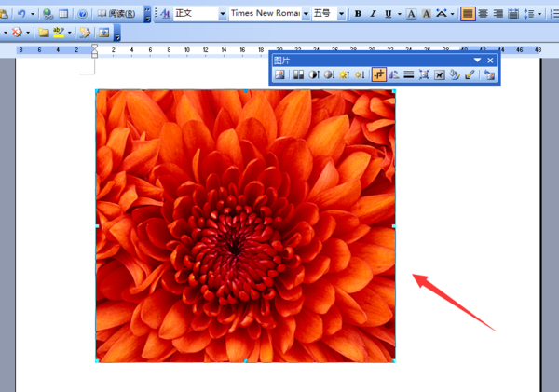Toggle Bold formatting
This screenshot has width=559, height=392.
(x=358, y=14)
